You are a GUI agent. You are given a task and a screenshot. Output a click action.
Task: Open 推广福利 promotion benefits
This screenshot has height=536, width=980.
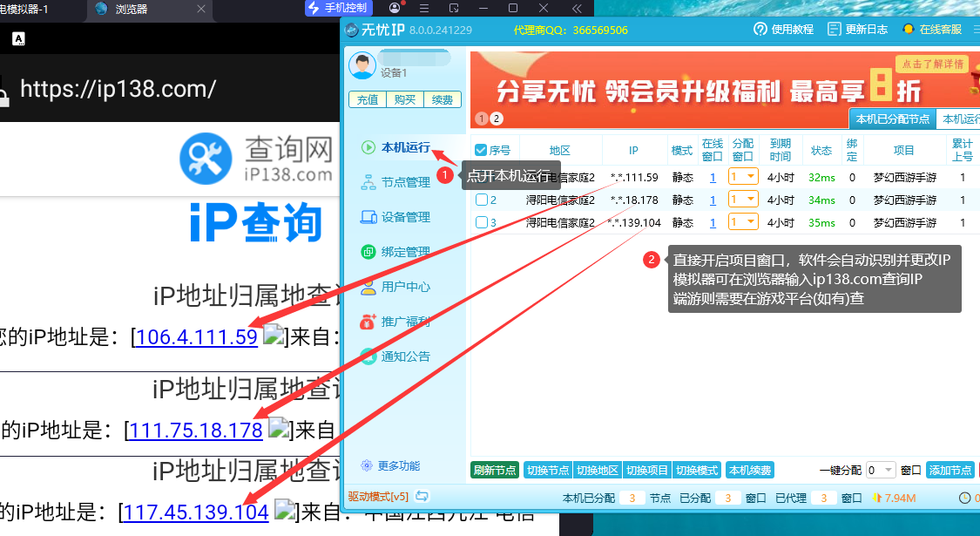(x=395, y=322)
